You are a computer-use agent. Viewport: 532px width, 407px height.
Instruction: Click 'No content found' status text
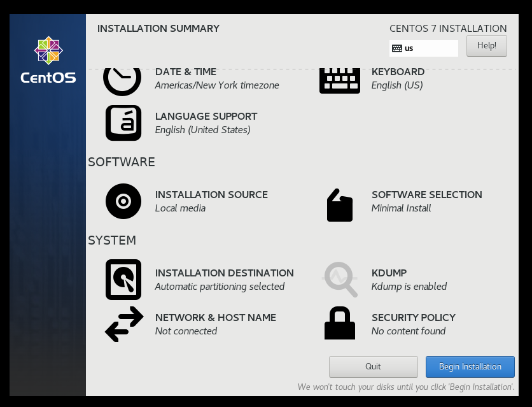coord(409,331)
